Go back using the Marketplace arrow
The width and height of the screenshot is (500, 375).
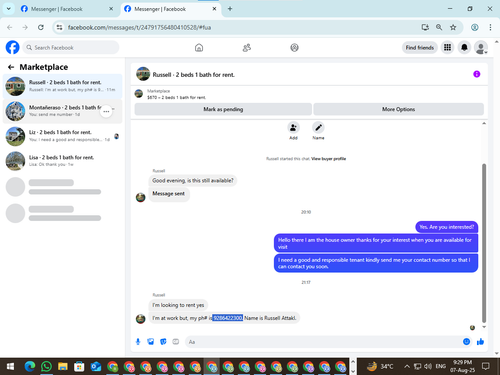coord(11,67)
